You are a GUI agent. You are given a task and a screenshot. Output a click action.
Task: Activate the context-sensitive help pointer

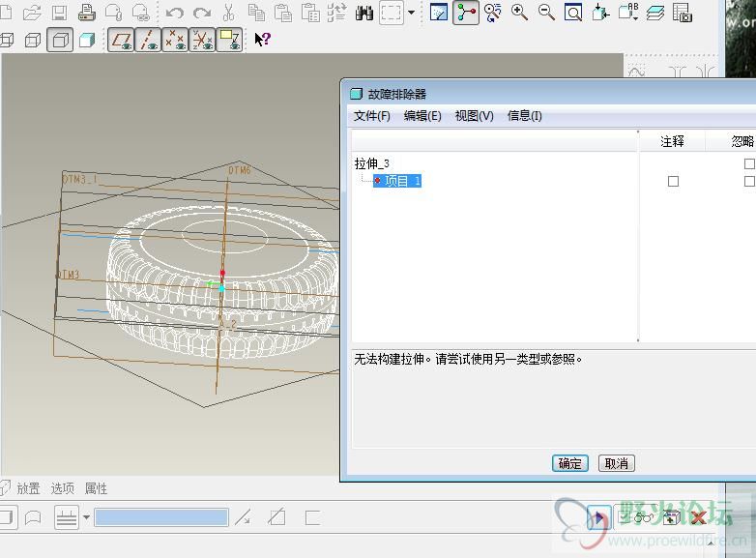263,39
